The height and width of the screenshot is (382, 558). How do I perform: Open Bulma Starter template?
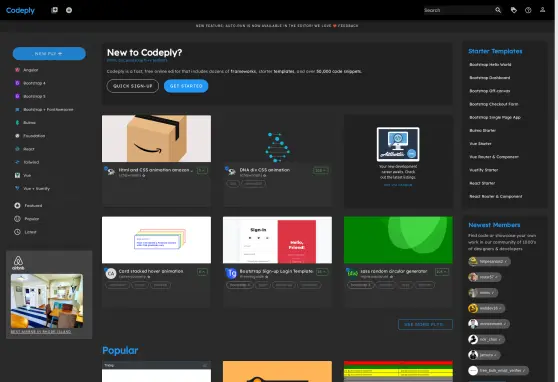pos(483,130)
